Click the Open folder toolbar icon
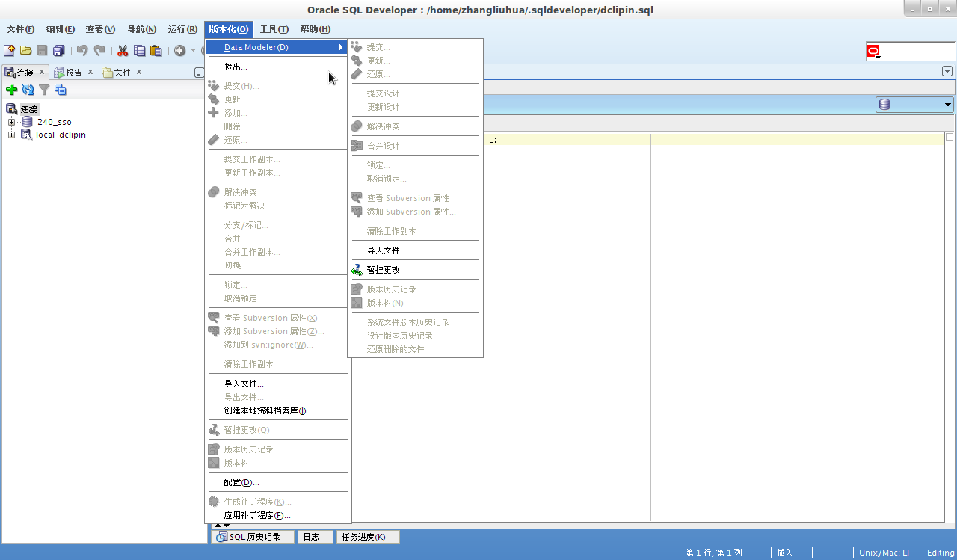 coord(26,51)
